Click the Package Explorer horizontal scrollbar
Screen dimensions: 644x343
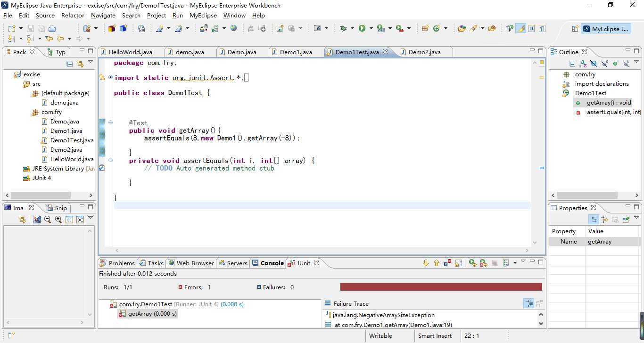coord(41,195)
